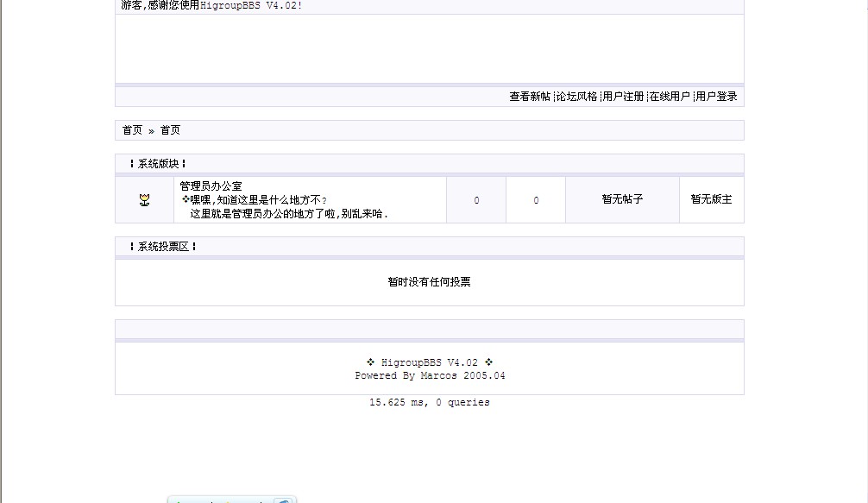Click the 暂无版主 cell
Screen dimensions: 868x503
coord(711,199)
